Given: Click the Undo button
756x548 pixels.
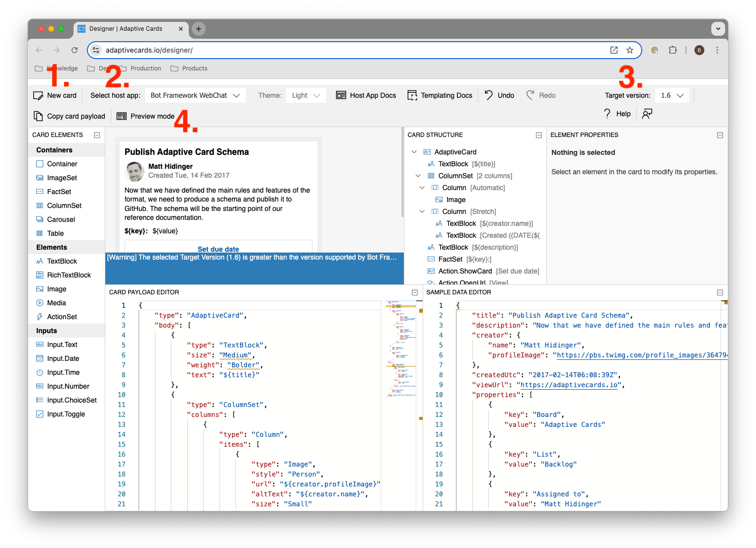Looking at the screenshot, I should coord(499,95).
